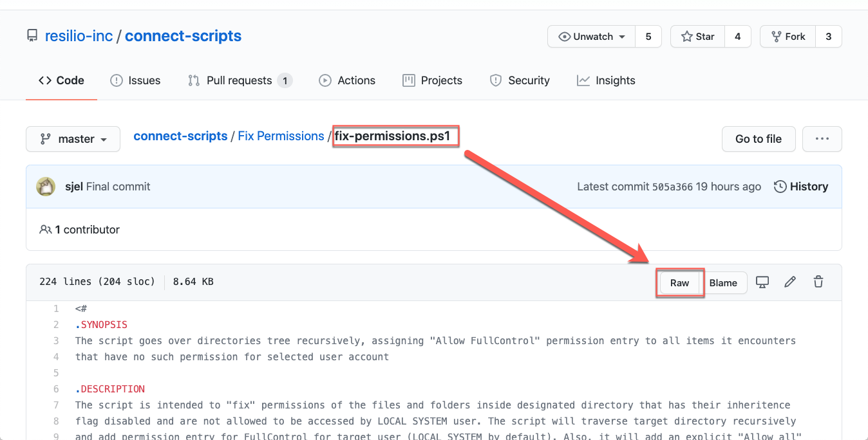The width and height of the screenshot is (868, 440).
Task: Click the trash delete file icon
Action: click(x=818, y=282)
